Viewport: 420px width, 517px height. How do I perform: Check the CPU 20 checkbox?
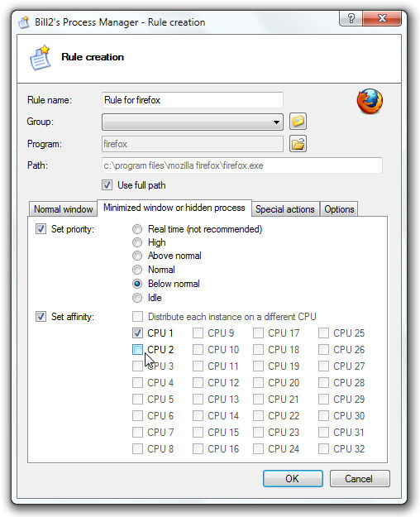coord(258,382)
